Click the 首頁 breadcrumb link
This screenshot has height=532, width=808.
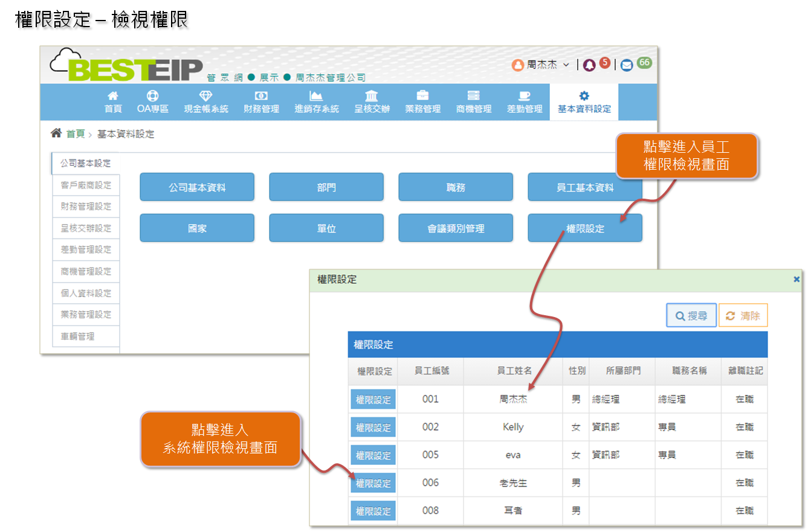(x=76, y=134)
